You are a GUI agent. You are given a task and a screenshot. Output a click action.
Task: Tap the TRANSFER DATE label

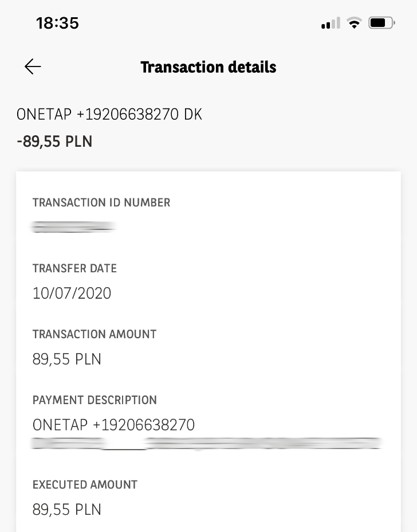coord(74,268)
